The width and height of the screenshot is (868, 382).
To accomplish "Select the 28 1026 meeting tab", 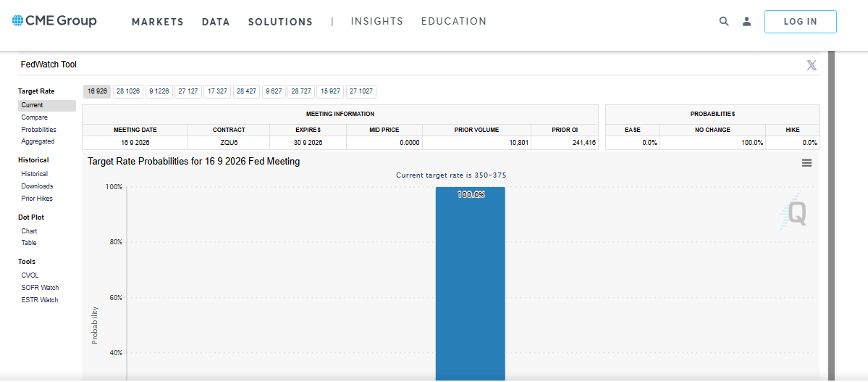I will tap(128, 91).
